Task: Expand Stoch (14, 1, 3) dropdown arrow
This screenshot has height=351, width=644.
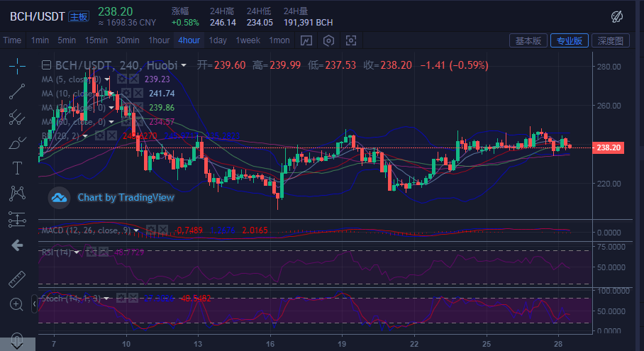Action: pyautogui.click(x=106, y=299)
